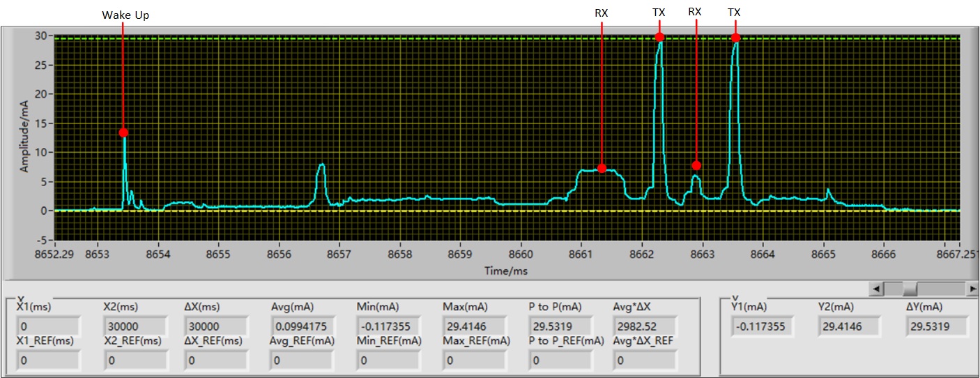Select the X2(ms) field showing 30000

[135, 326]
